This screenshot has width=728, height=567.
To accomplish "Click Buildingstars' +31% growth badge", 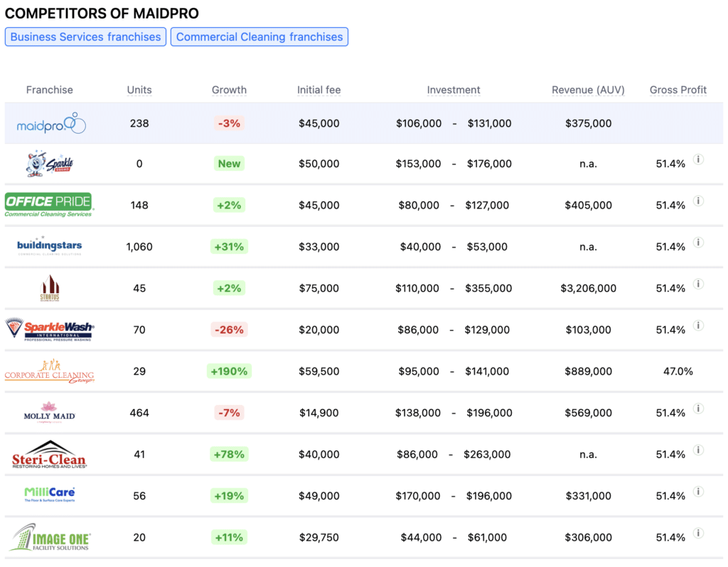I will pos(229,246).
